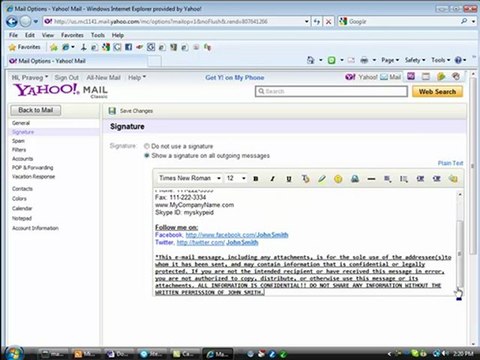
Task: Click the Facebook favorites bar icon
Action: [x=128, y=47]
